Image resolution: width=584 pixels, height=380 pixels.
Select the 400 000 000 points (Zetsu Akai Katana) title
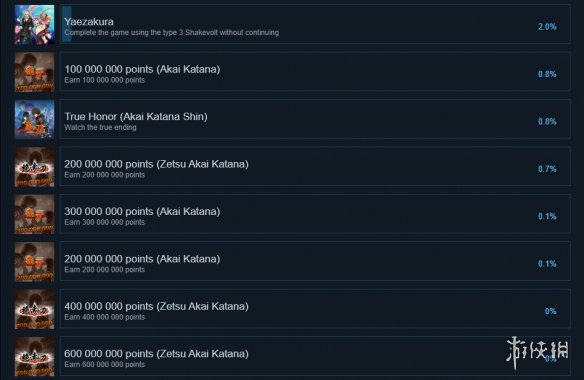coord(156,306)
